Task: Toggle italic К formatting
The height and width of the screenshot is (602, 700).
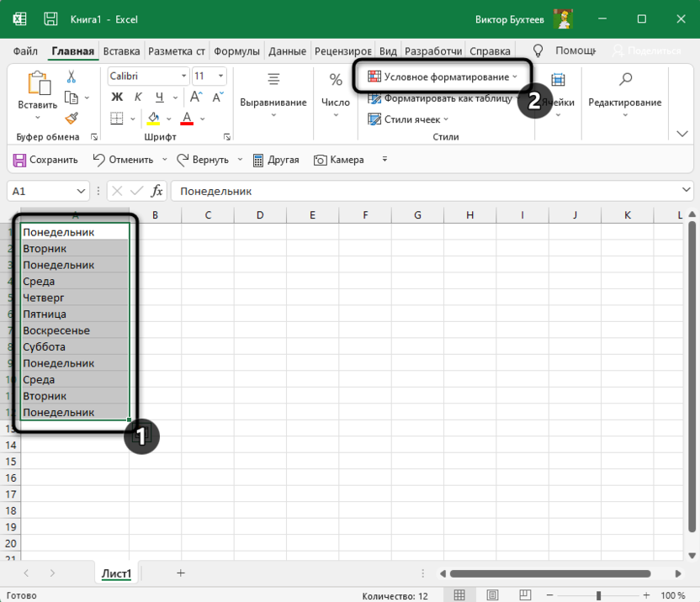Action: [138, 97]
